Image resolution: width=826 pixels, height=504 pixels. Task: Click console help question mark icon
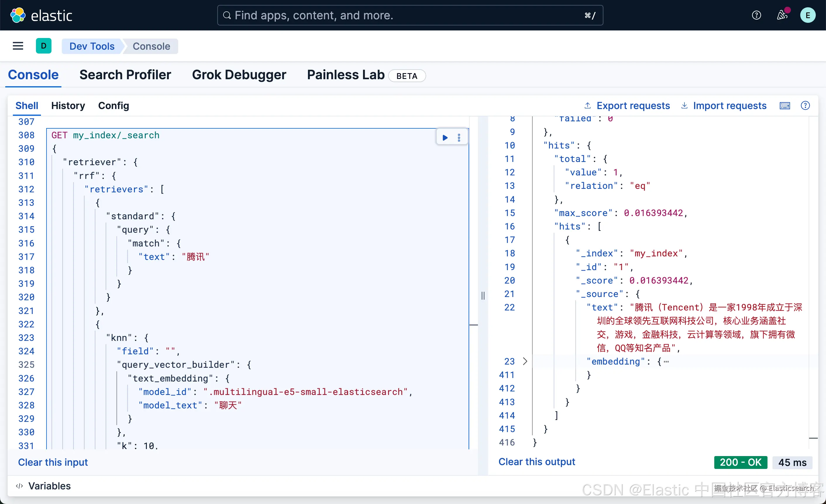tap(805, 106)
